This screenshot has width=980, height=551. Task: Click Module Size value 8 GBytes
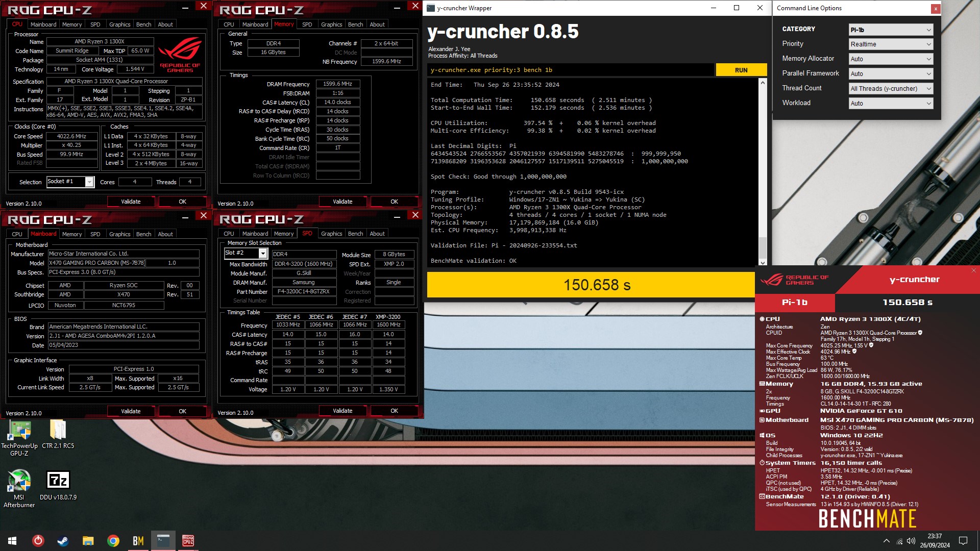click(394, 254)
